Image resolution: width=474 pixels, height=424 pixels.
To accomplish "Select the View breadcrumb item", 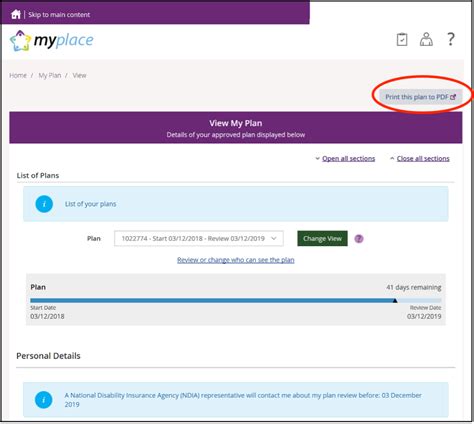I will pyautogui.click(x=79, y=75).
